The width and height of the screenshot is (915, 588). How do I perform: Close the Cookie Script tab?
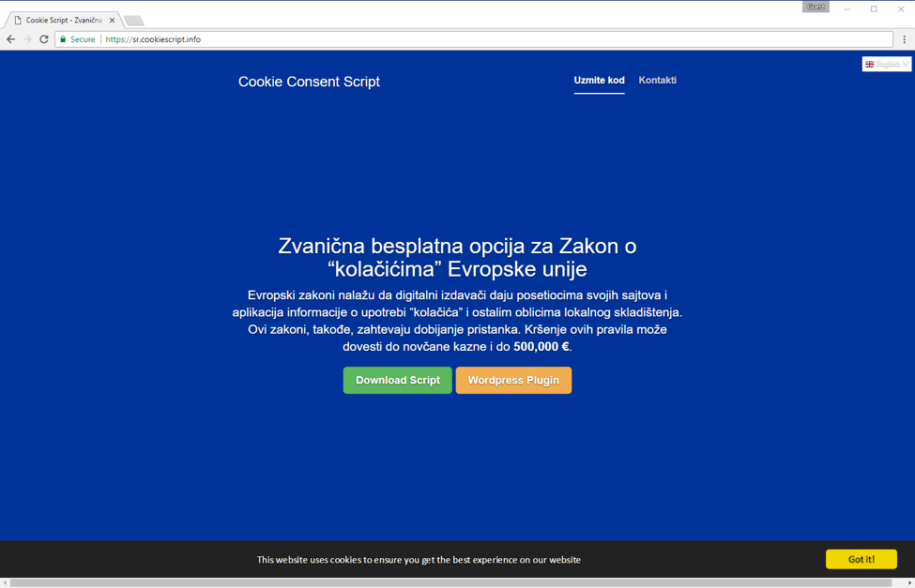click(x=112, y=21)
